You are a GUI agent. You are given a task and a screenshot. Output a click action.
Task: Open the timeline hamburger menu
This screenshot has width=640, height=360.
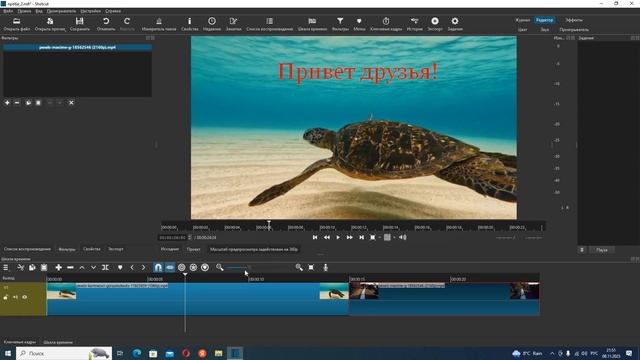pos(6,267)
